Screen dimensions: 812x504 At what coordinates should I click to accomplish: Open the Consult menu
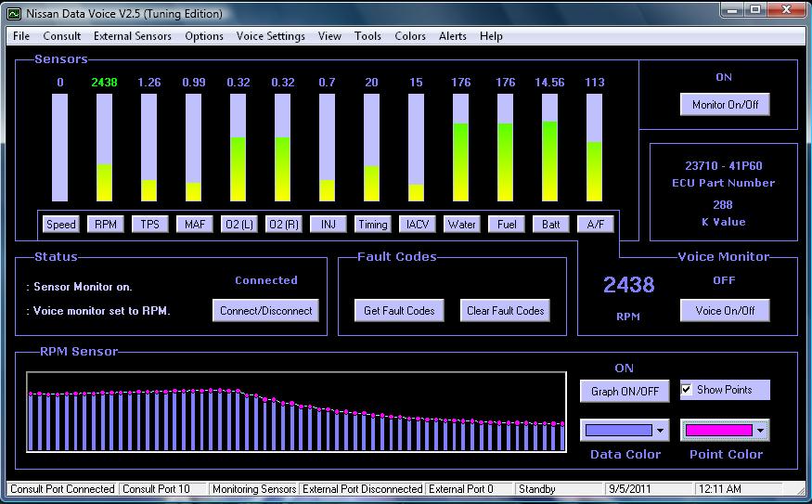point(61,36)
